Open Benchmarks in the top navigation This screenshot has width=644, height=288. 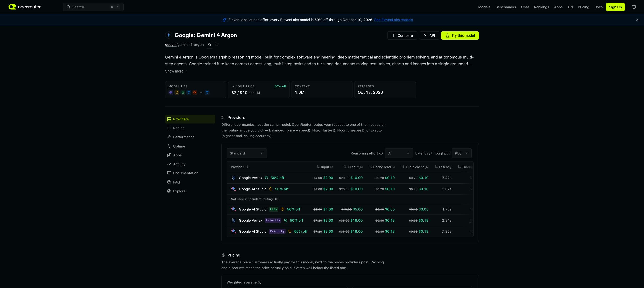point(506,7)
